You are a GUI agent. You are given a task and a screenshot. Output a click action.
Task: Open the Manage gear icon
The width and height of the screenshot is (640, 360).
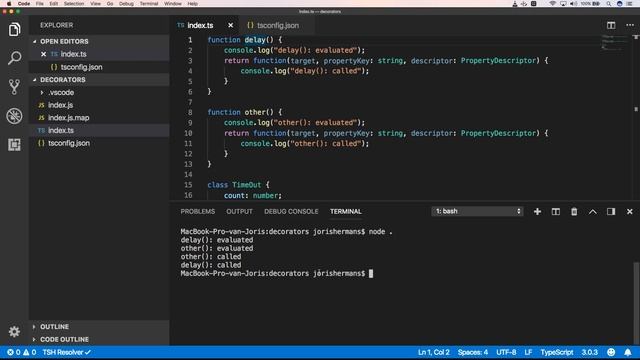pyautogui.click(x=14, y=331)
